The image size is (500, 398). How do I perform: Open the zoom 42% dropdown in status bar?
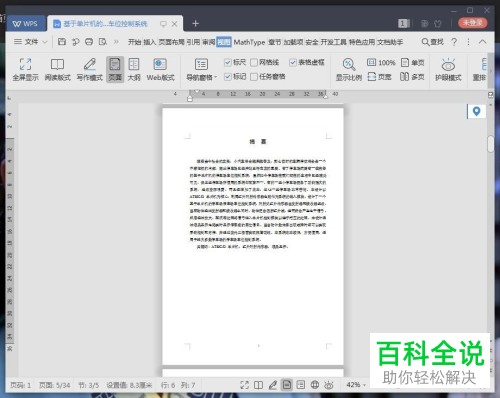pos(356,385)
